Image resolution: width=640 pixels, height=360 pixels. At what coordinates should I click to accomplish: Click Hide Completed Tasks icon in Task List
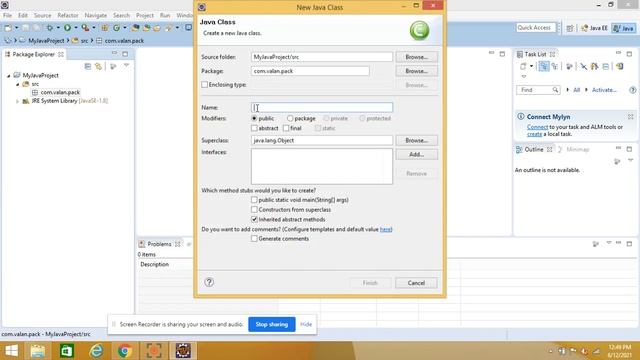[x=584, y=66]
